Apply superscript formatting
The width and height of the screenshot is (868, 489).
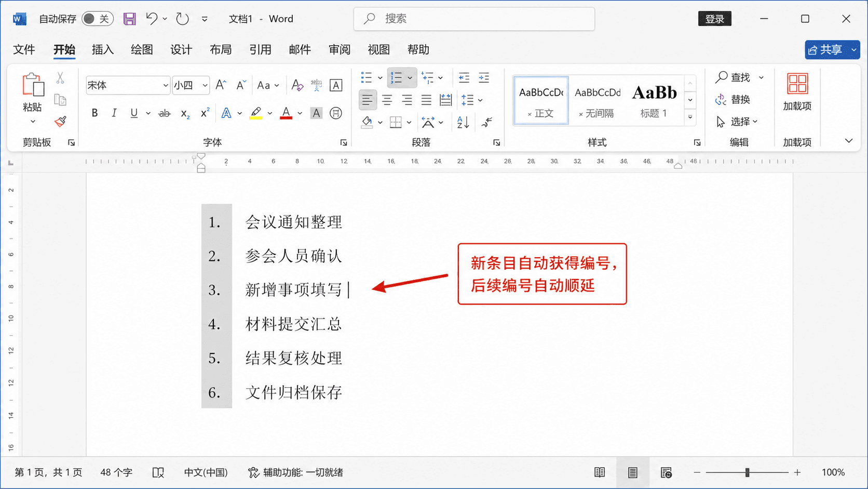click(205, 113)
